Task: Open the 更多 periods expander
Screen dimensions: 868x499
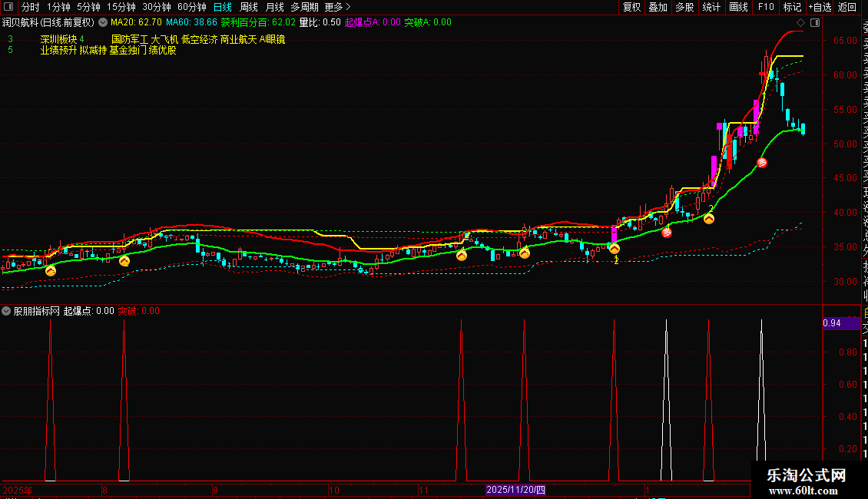Action: click(337, 7)
